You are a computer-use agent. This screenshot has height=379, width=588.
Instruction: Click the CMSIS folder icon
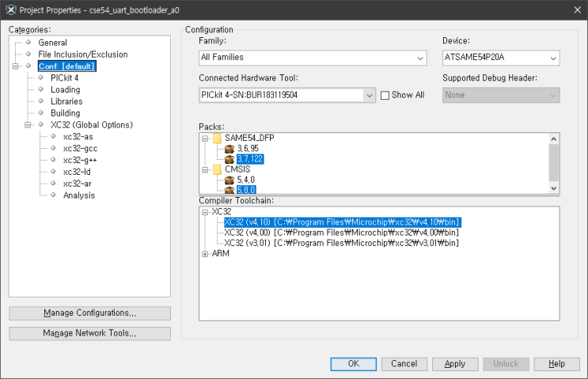(x=216, y=169)
